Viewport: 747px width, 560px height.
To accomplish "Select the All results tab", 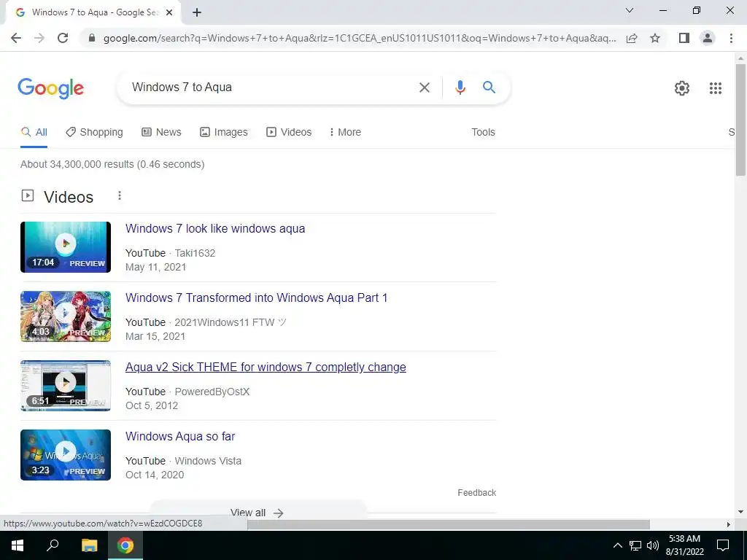I will click(34, 133).
